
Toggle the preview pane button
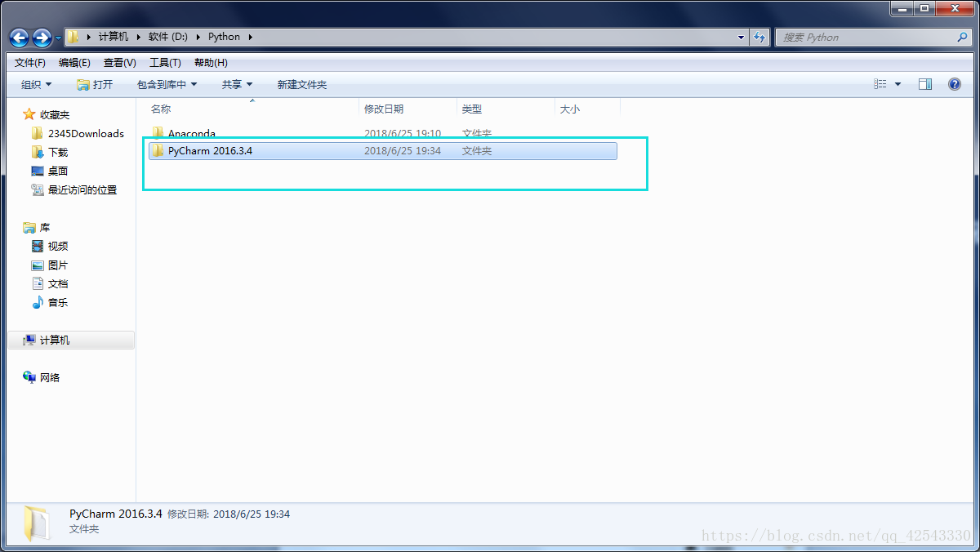pyautogui.click(x=925, y=84)
